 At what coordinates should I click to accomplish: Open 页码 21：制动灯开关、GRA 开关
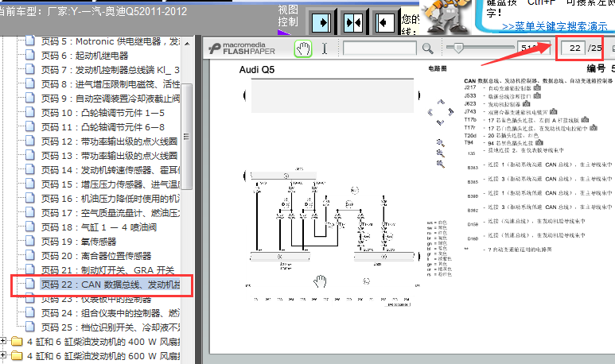click(x=108, y=270)
